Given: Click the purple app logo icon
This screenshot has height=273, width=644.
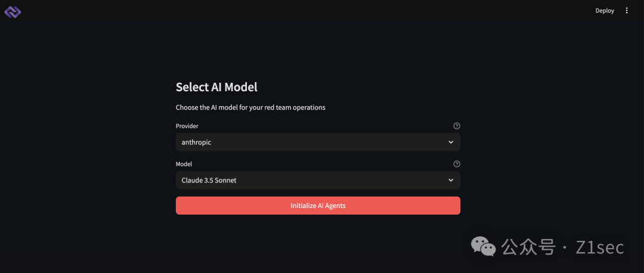Looking at the screenshot, I should click(13, 11).
